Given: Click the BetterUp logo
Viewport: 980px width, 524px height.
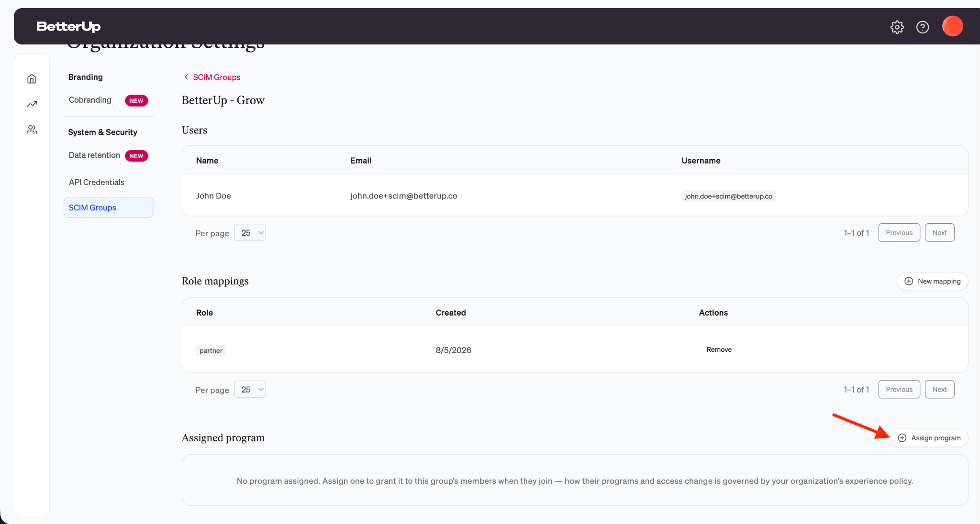Looking at the screenshot, I should [x=68, y=27].
